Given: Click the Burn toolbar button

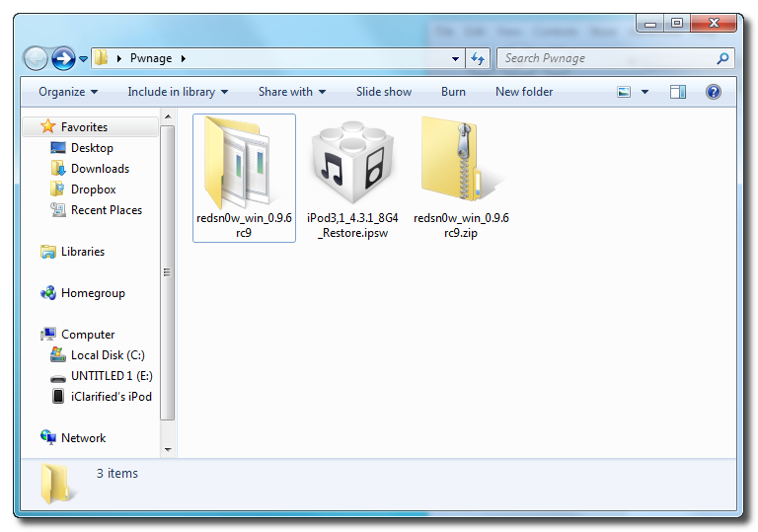Looking at the screenshot, I should [453, 92].
